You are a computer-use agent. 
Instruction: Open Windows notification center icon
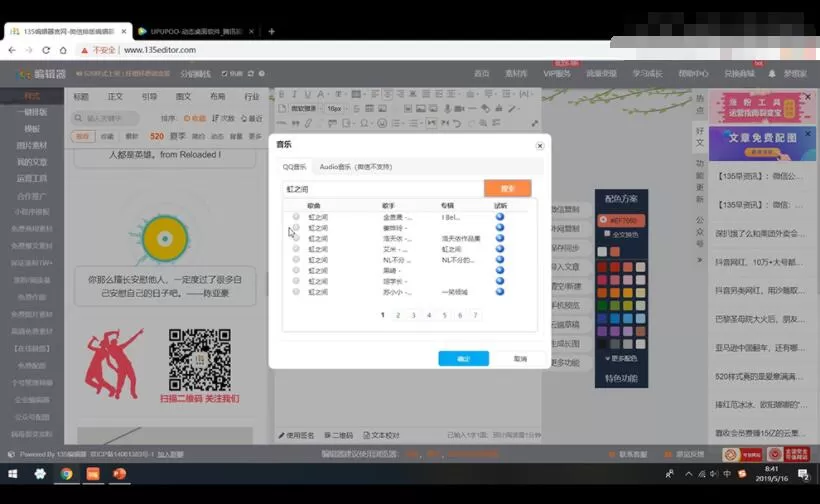[x=804, y=474]
